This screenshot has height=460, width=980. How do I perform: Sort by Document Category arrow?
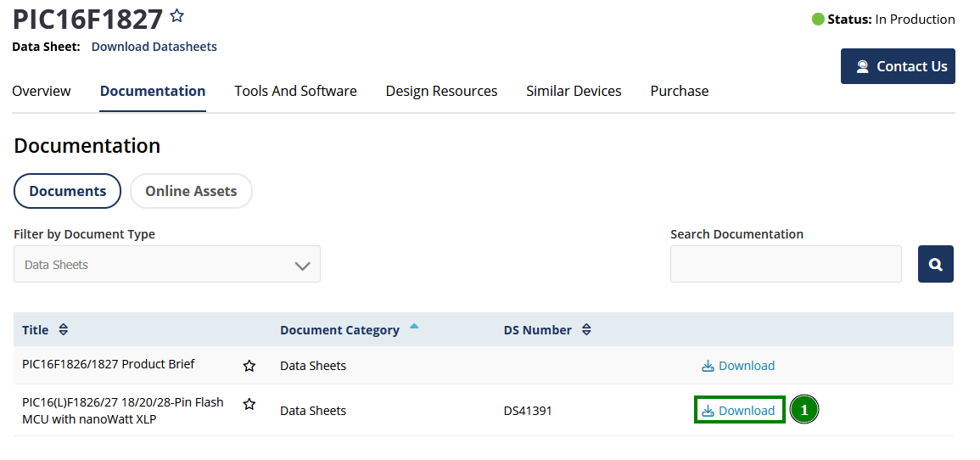click(x=414, y=326)
